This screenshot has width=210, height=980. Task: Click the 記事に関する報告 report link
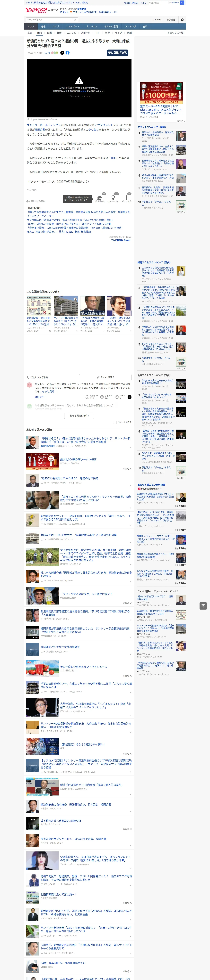click(x=36, y=201)
